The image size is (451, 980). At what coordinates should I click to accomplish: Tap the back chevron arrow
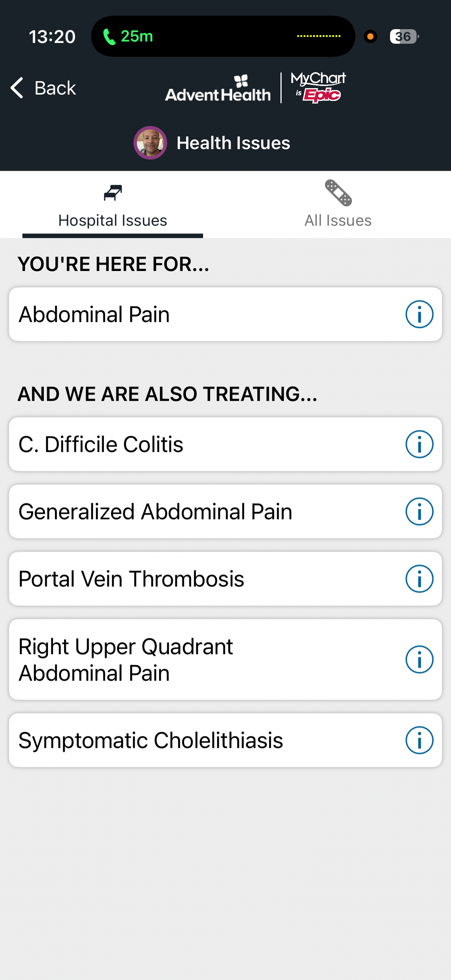[x=17, y=88]
